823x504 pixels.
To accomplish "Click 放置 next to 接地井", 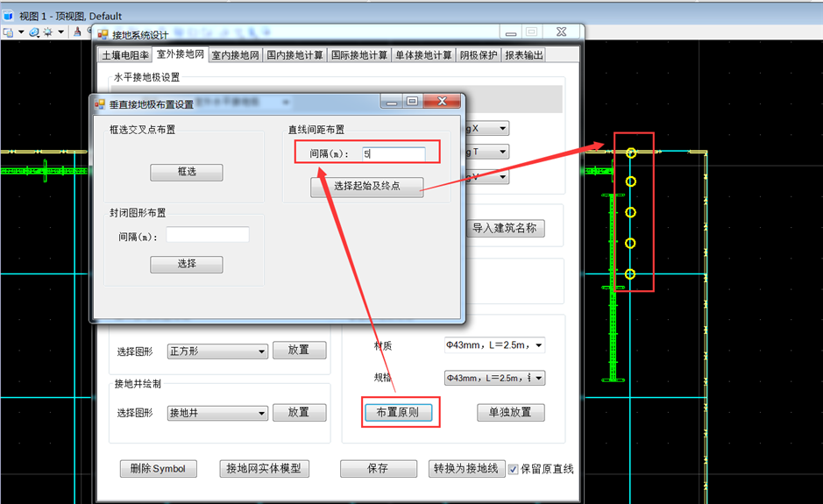I will point(299,412).
